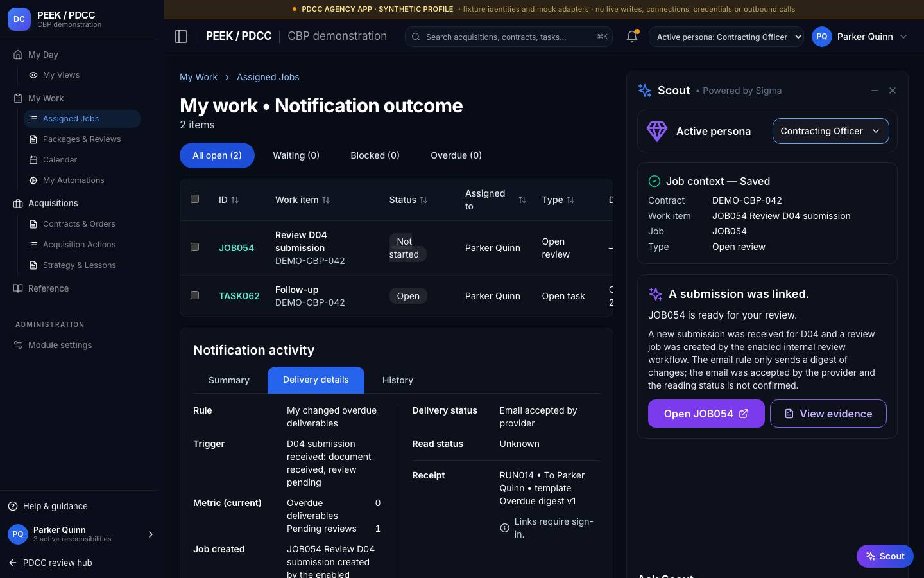Sort by Assigned to column icon

522,200
